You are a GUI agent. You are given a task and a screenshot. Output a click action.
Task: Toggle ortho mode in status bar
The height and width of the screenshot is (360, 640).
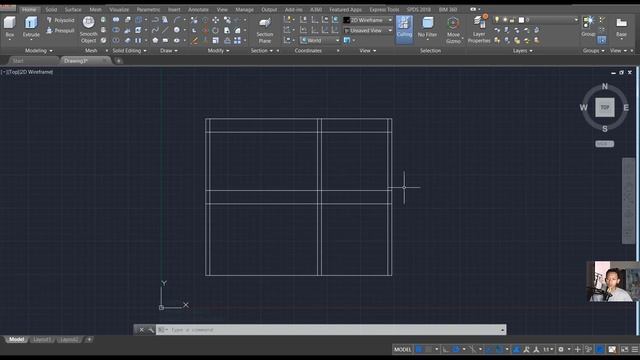pos(446,349)
